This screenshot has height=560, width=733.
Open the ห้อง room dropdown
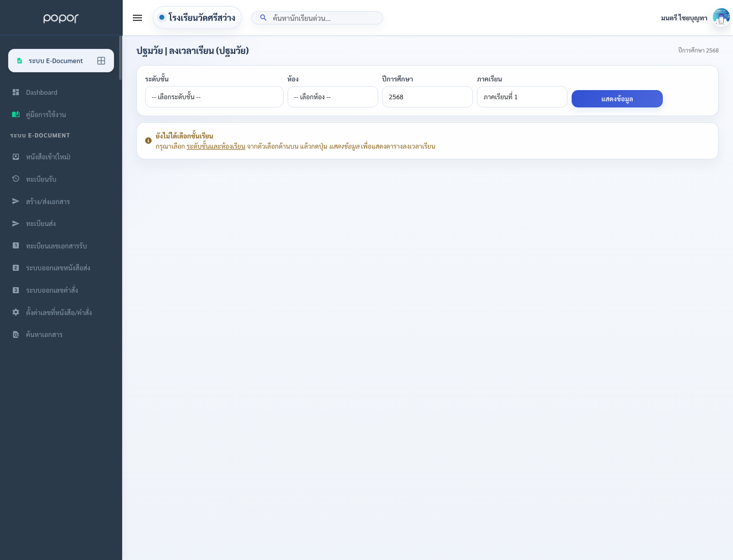(333, 97)
